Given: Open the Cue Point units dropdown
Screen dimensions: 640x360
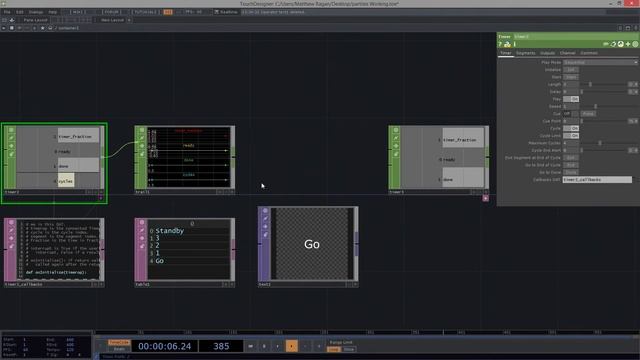Looking at the screenshot, I should coord(633,121).
